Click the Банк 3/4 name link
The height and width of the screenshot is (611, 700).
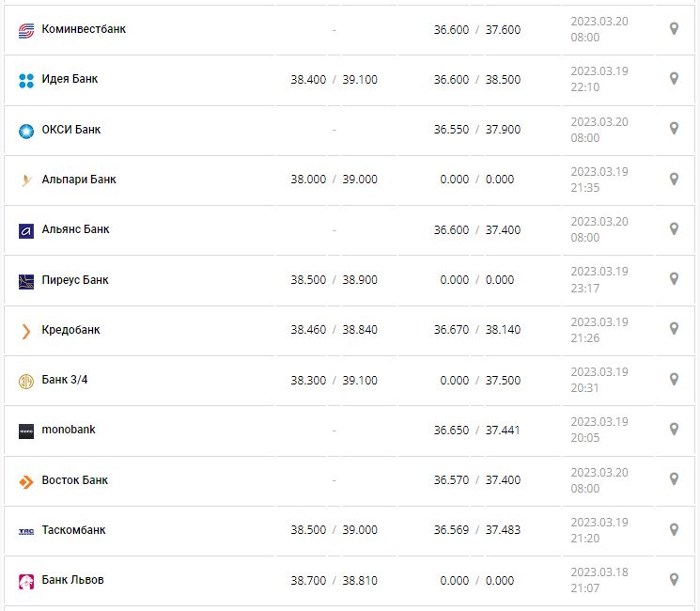(x=65, y=380)
